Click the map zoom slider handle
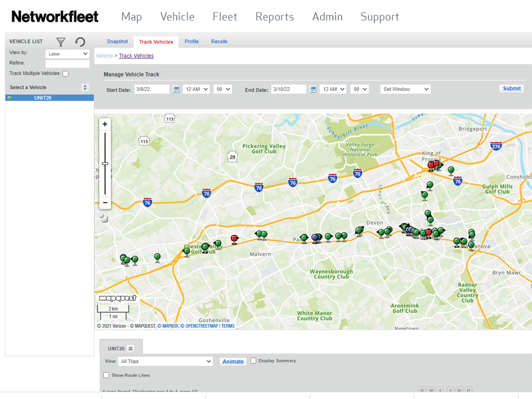 tap(105, 164)
